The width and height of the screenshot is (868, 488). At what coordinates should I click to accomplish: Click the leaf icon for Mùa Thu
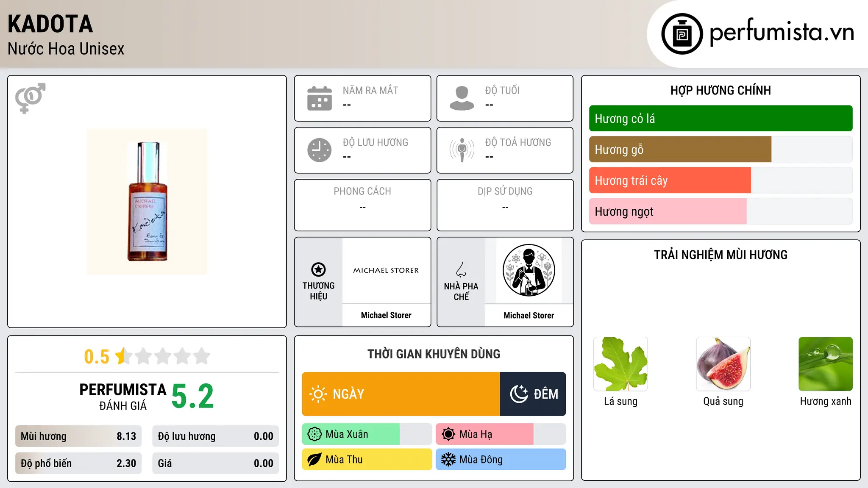[x=314, y=460]
